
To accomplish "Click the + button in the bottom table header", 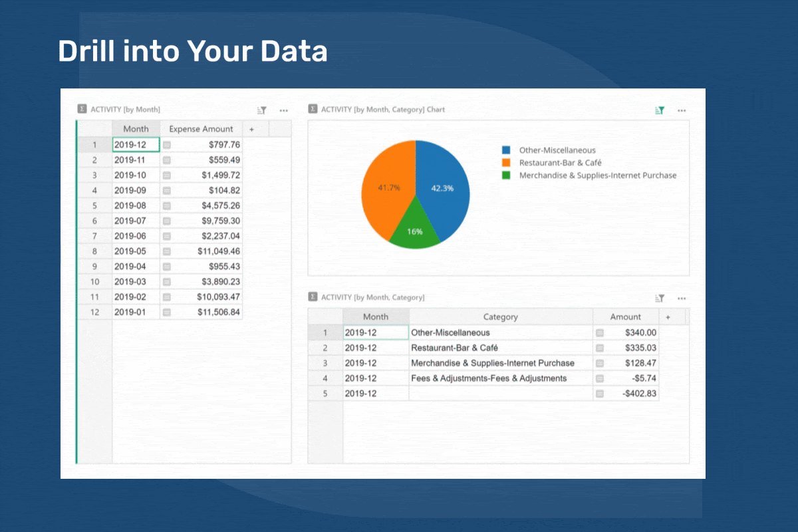I will coord(668,317).
